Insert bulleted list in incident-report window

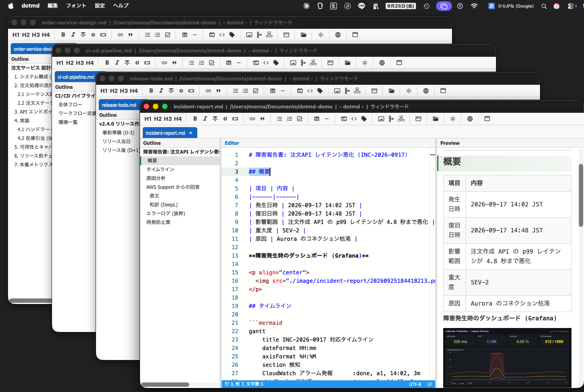click(x=280, y=119)
